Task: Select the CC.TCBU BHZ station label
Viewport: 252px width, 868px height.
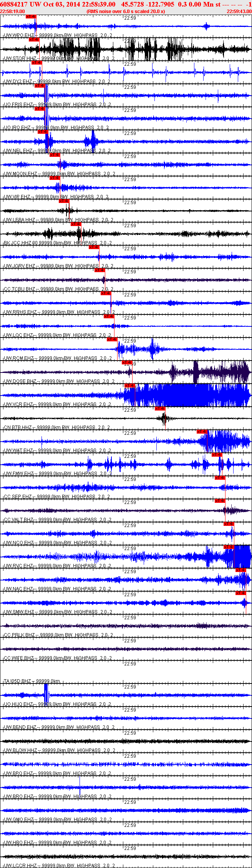Action: [x=19, y=289]
